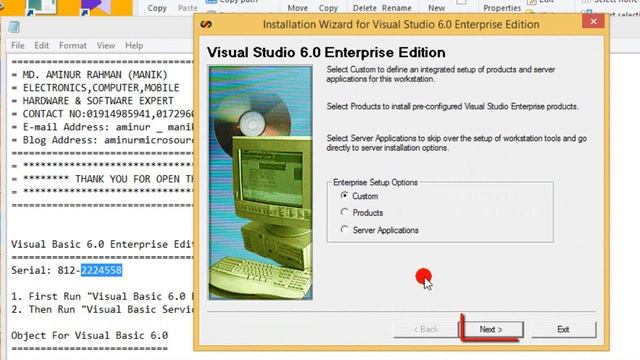The height and width of the screenshot is (360, 640).
Task: Open the Notepad View menu
Action: [x=106, y=45]
